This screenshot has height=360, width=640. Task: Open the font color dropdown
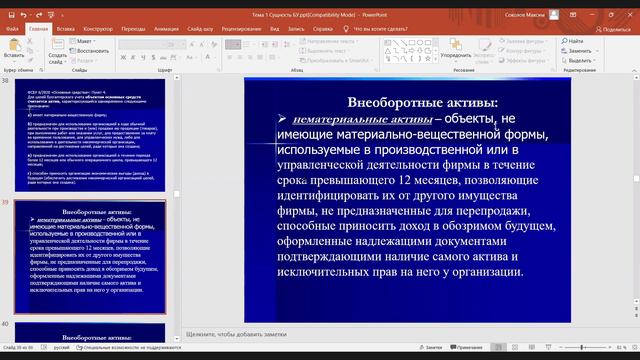[x=214, y=58]
